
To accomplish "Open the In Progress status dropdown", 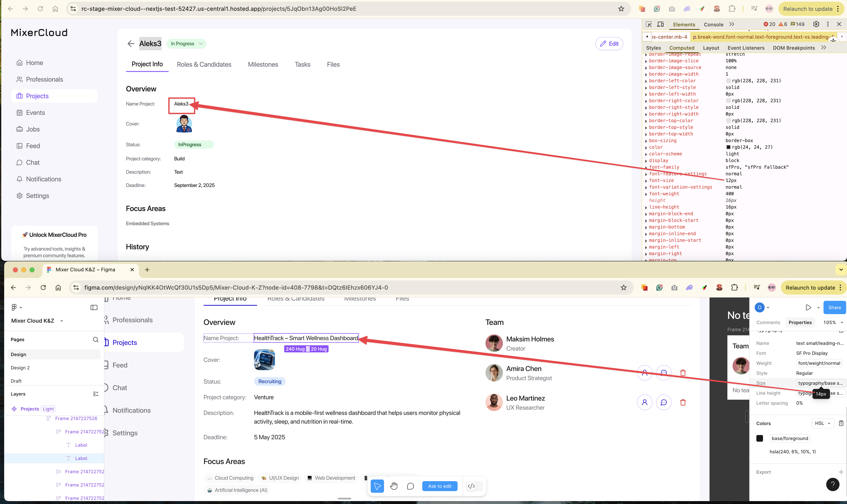I will tap(186, 43).
